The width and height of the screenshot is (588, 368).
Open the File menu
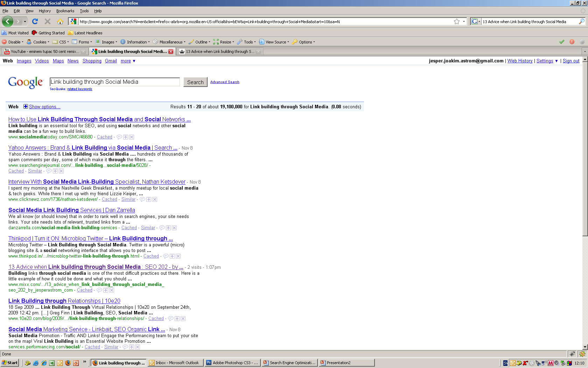point(5,11)
